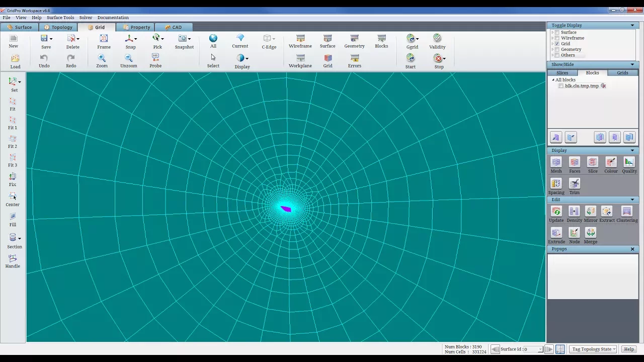
Task: Click the Update edit icon
Action: [556, 211]
